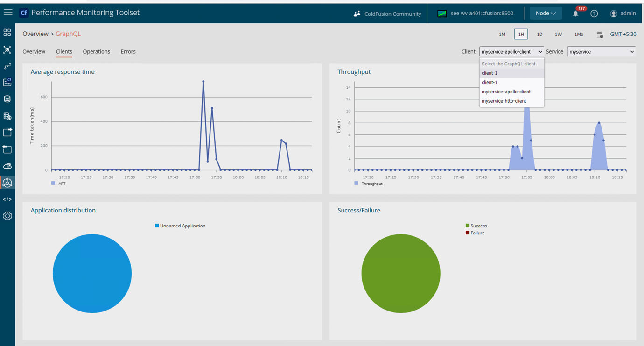644x346 pixels.
Task: Open the dashboard grid icon in sidebar
Action: 7,33
